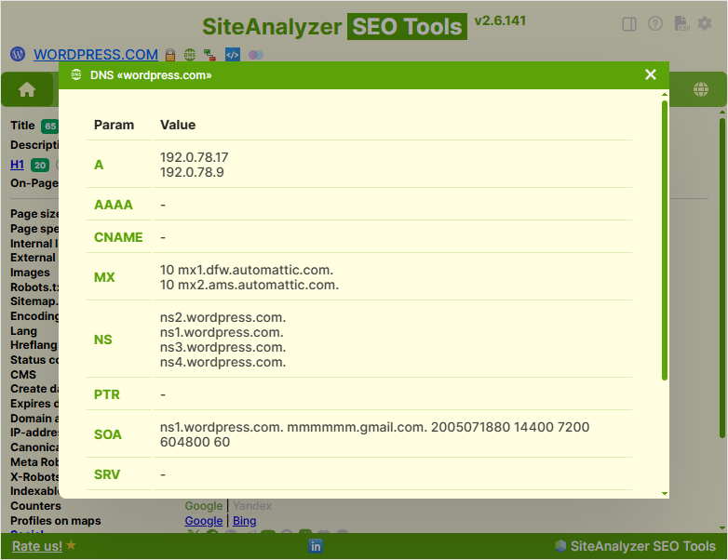Click the WordPress favicon beside the domain
This screenshot has width=728, height=560.
(18, 54)
